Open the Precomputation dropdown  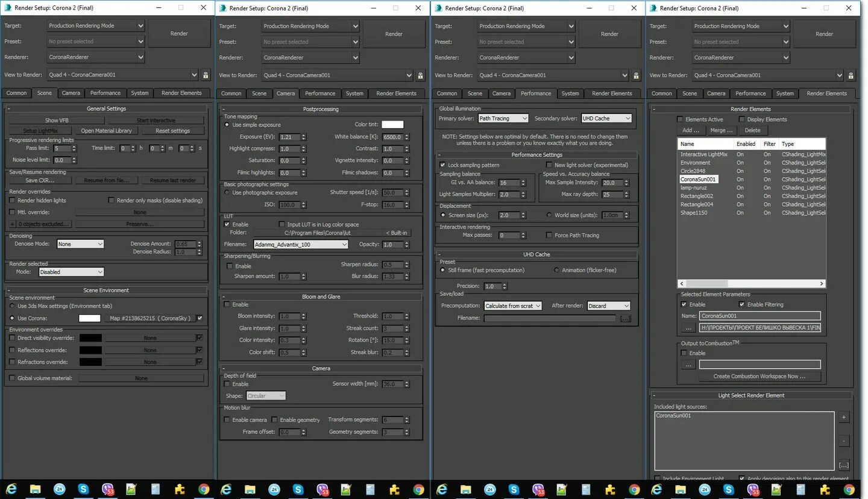click(x=513, y=306)
